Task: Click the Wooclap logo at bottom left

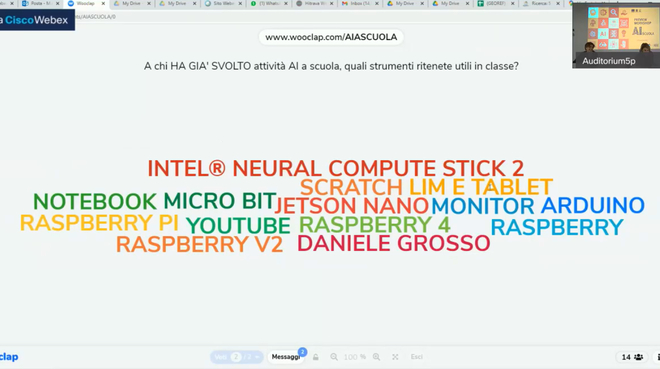Action: (x=9, y=357)
